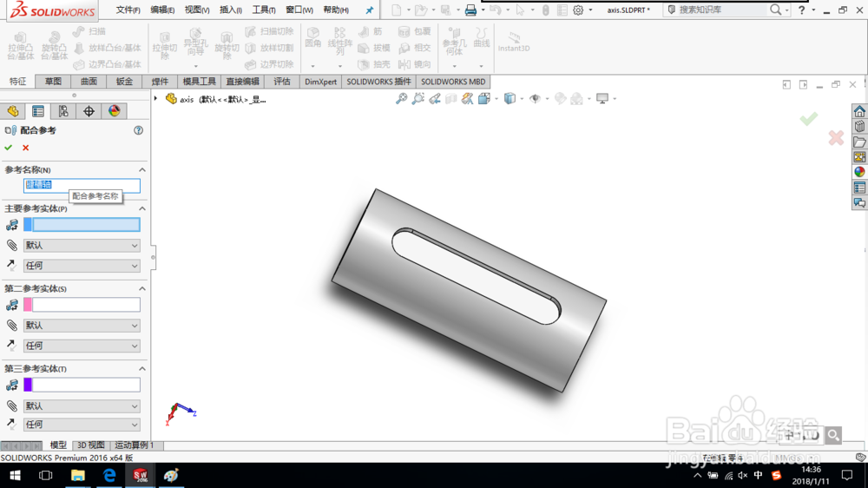This screenshot has width=868, height=488.
Task: Cancel the mate reference with red X
Action: (25, 148)
